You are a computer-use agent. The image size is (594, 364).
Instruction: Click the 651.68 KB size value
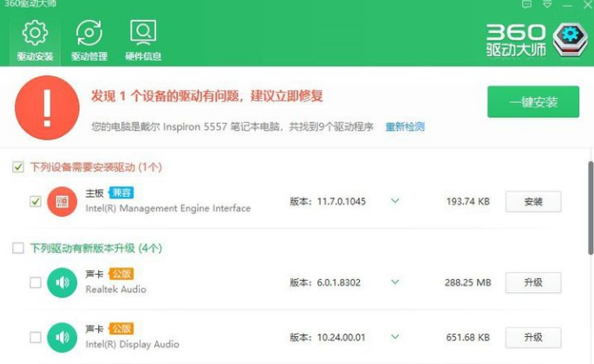coord(468,337)
